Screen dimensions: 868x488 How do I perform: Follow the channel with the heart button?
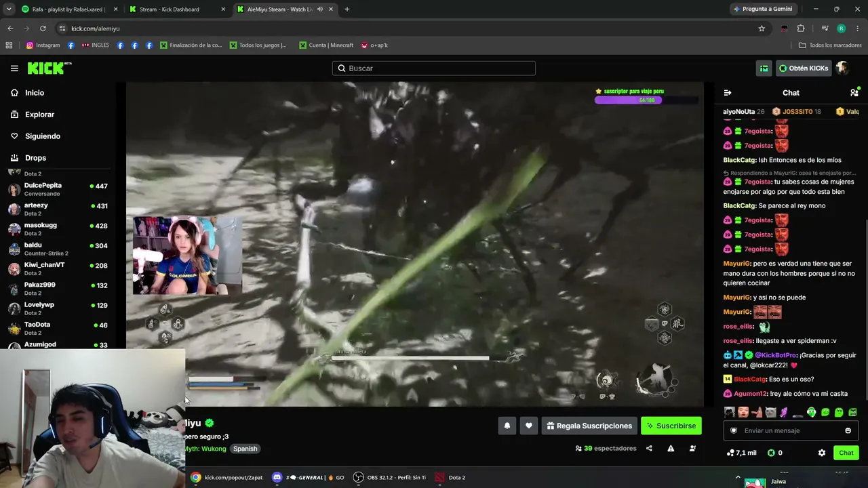coord(529,426)
